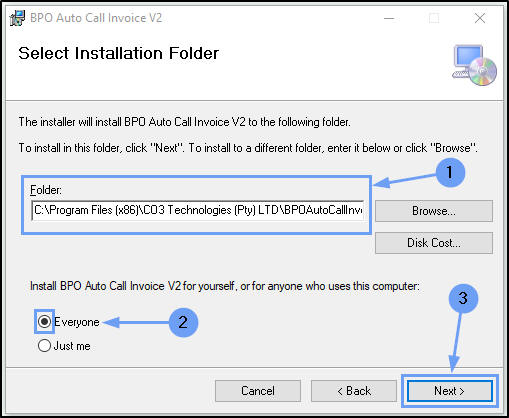The image size is (509, 418).
Task: Open the Disk Cost dialog
Action: [x=434, y=243]
